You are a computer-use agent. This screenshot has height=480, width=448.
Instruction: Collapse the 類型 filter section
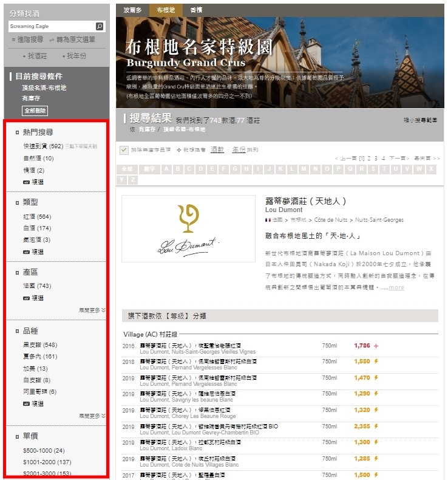click(17, 203)
